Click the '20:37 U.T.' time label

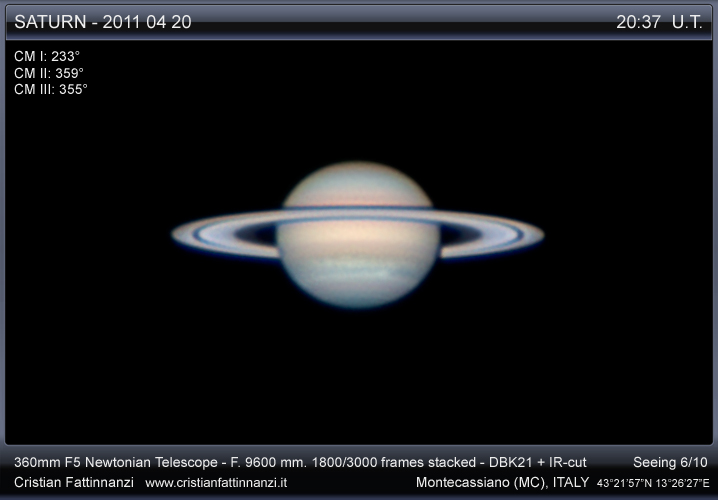pos(659,22)
